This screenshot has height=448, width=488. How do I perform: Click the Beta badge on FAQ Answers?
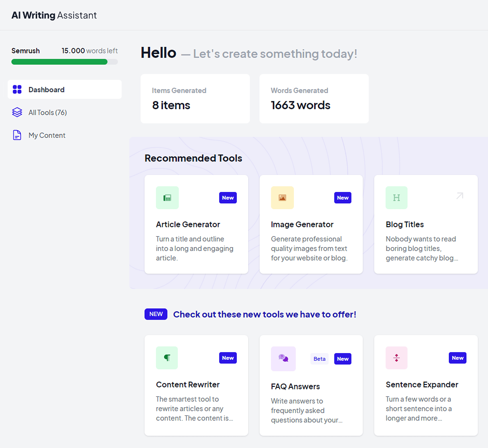(319, 359)
